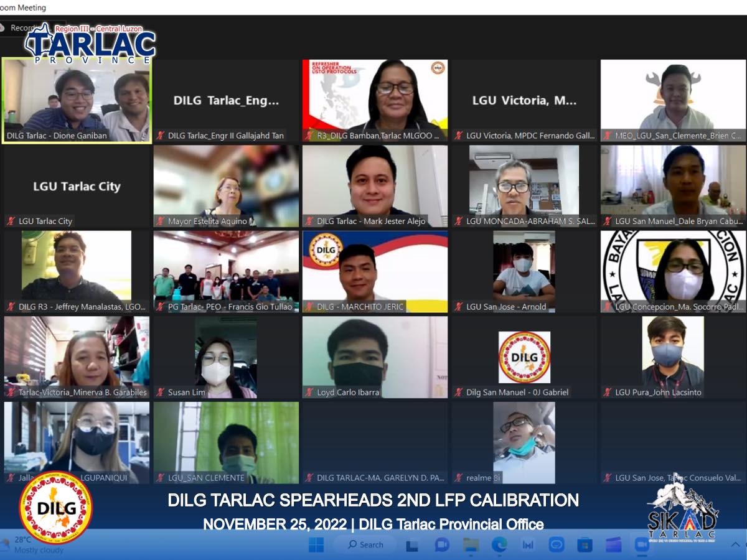This screenshot has height=560, width=747.
Task: Click muted mic icon on MEO_LGU_San_Clemente tile
Action: 608,136
